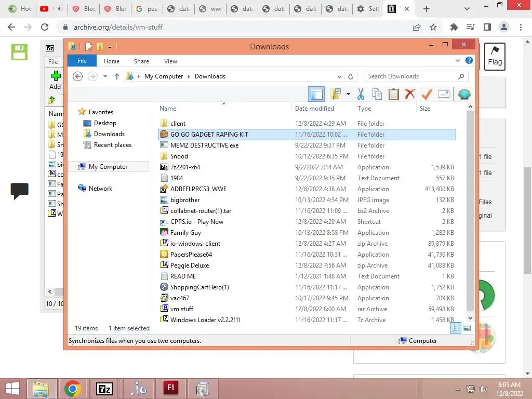Open the folder options dropdown arrow
This screenshot has width=532, height=399.
(x=348, y=94)
